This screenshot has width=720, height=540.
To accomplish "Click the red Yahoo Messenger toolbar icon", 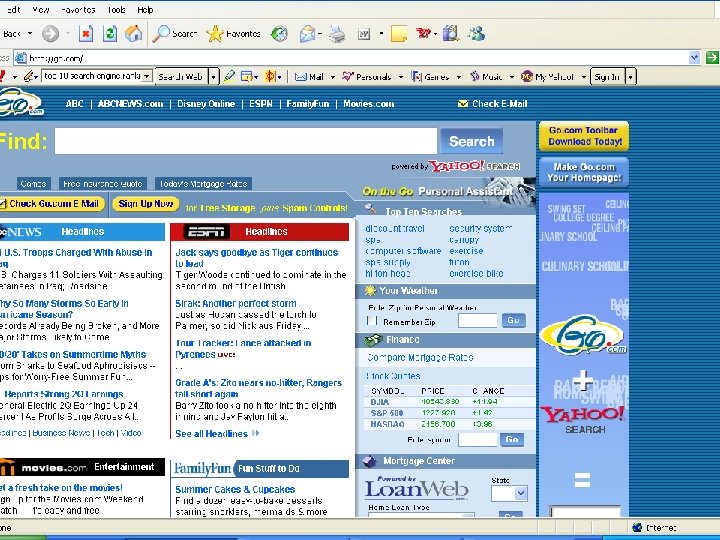I will [x=423, y=33].
